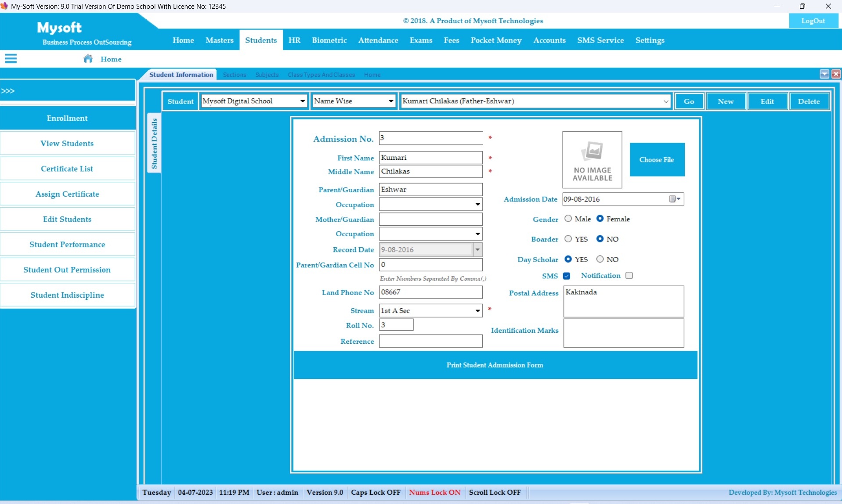Open the Fees menu
The width and height of the screenshot is (842, 504).
pyautogui.click(x=451, y=40)
